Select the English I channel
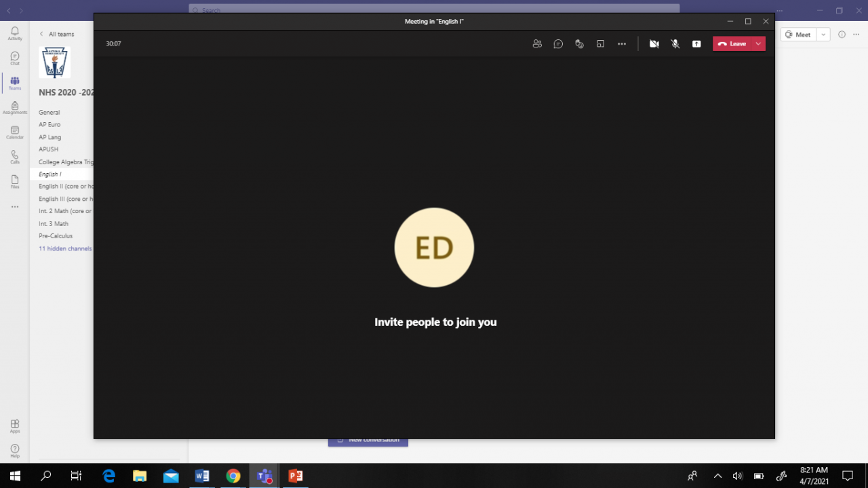 tap(61, 174)
